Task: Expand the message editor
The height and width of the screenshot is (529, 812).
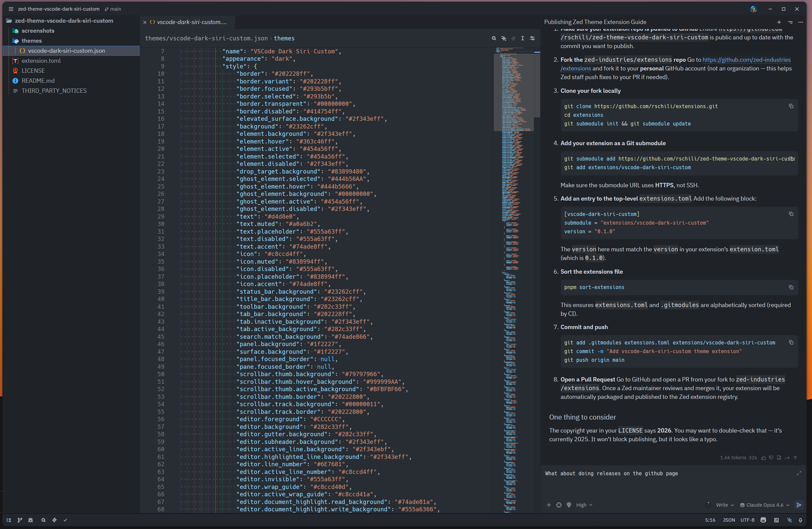Action: 799,473
